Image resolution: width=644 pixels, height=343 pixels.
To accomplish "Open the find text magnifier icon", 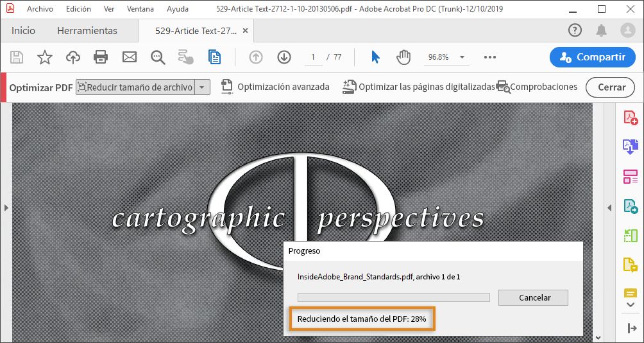I will [x=158, y=57].
